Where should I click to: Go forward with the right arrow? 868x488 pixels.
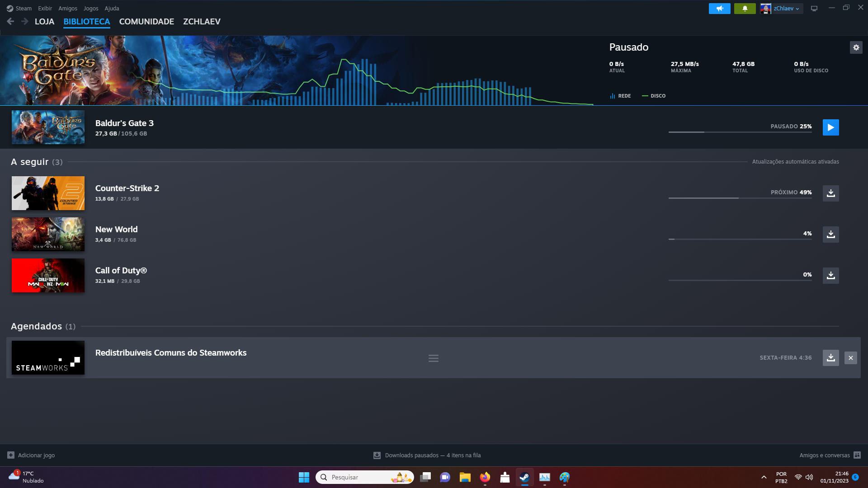tap(25, 21)
